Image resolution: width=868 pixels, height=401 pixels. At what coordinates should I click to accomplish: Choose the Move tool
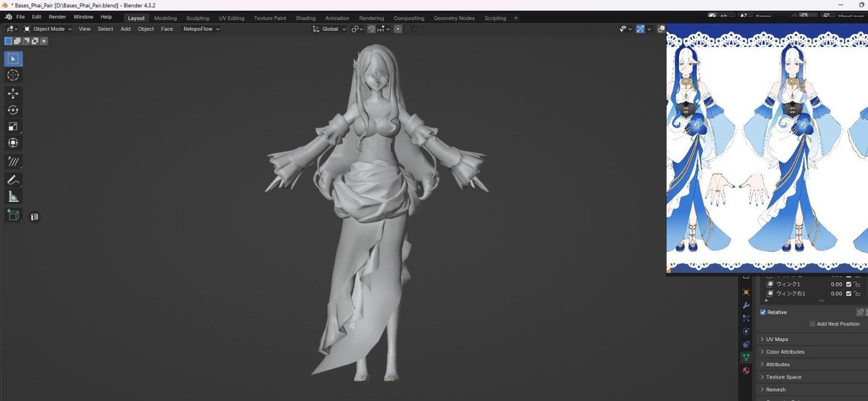(x=13, y=93)
